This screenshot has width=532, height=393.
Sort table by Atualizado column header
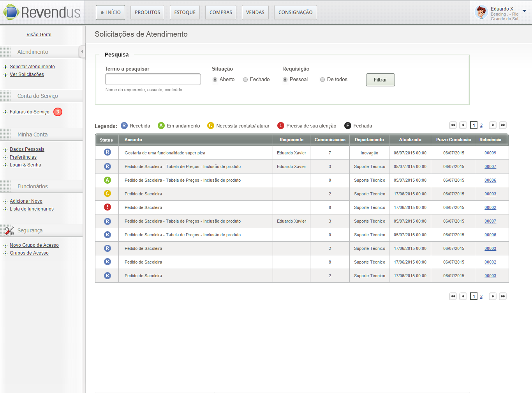(x=410, y=140)
